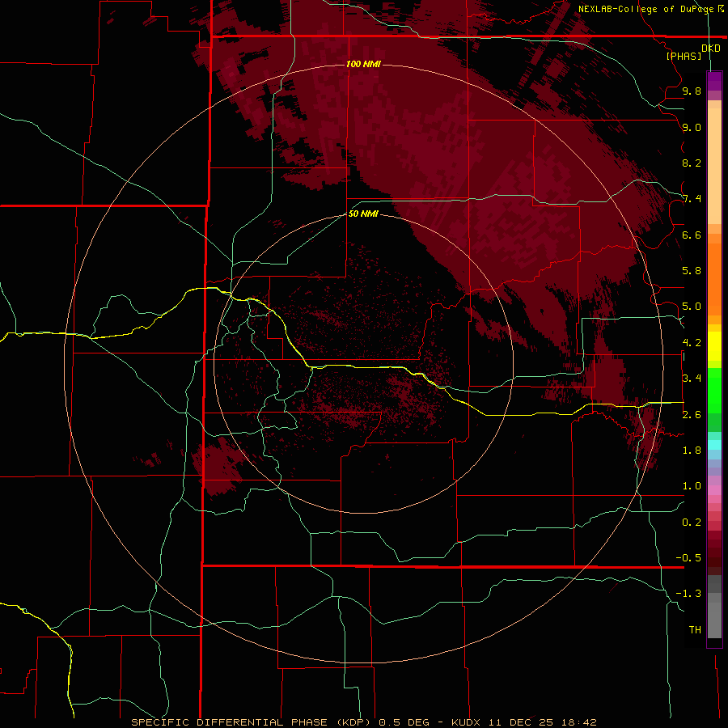Click the DKD unit label
The width and height of the screenshot is (728, 728).
pos(711,49)
